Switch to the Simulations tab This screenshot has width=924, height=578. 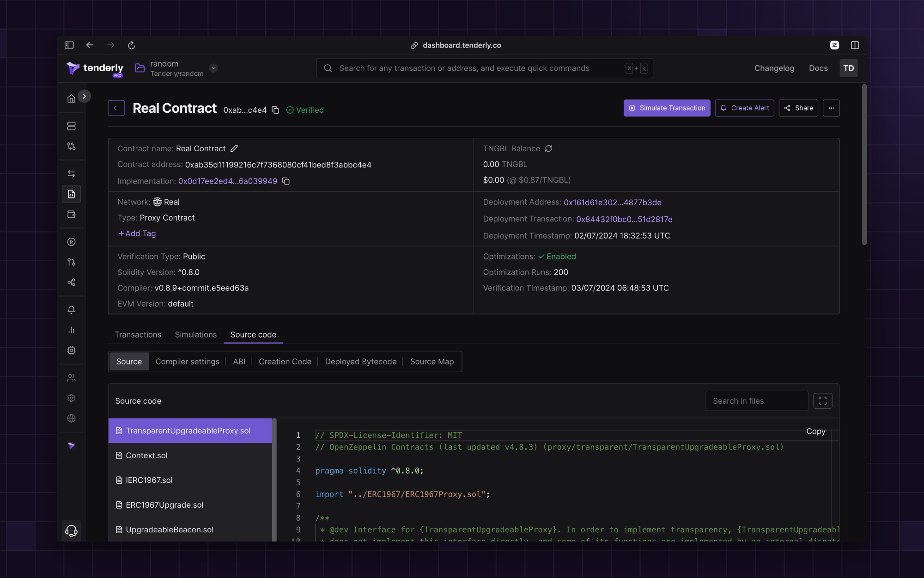[195, 334]
